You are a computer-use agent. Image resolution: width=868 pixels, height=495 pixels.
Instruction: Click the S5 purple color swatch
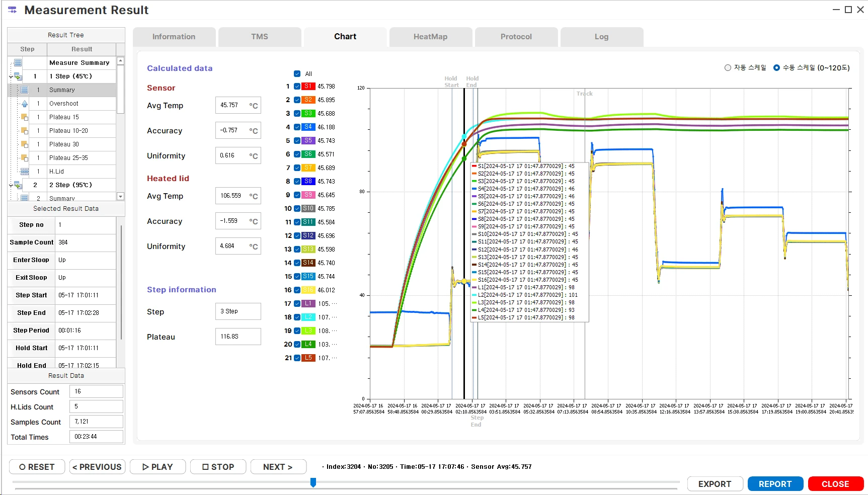[x=308, y=141]
